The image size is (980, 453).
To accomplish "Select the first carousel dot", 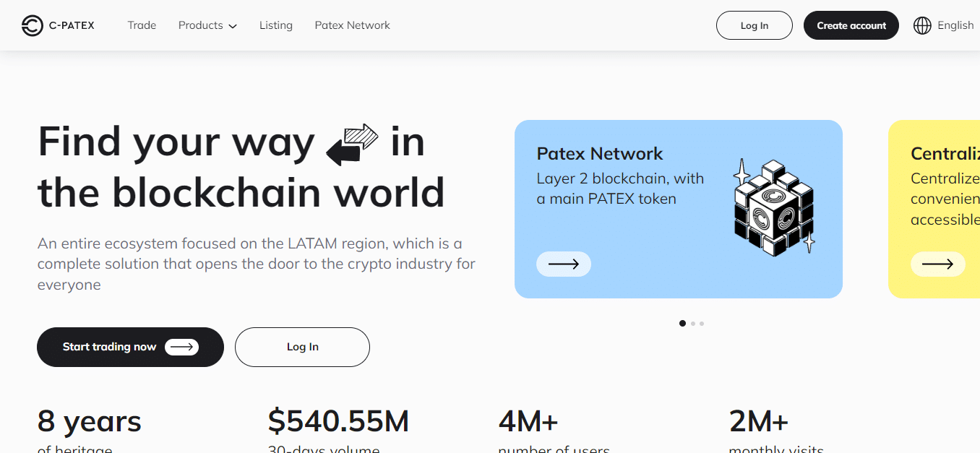I will 682,323.
